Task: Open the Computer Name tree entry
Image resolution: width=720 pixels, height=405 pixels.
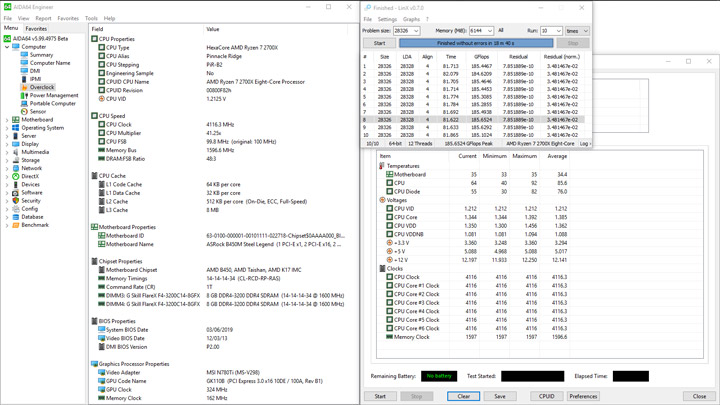Action: (x=50, y=63)
